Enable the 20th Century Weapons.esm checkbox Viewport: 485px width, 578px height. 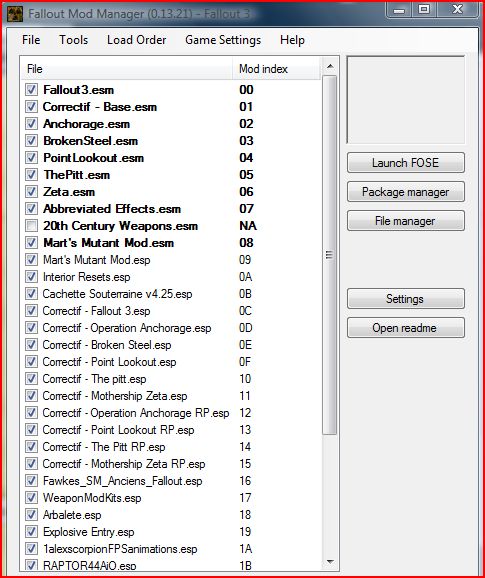click(31, 226)
